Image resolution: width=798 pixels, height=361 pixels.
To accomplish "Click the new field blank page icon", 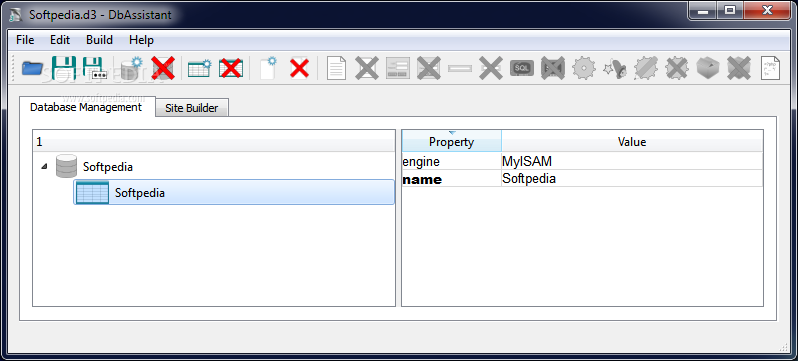I will 268,68.
